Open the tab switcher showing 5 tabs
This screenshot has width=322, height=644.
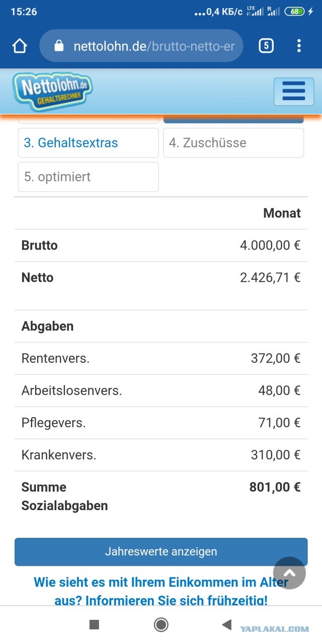tap(266, 46)
